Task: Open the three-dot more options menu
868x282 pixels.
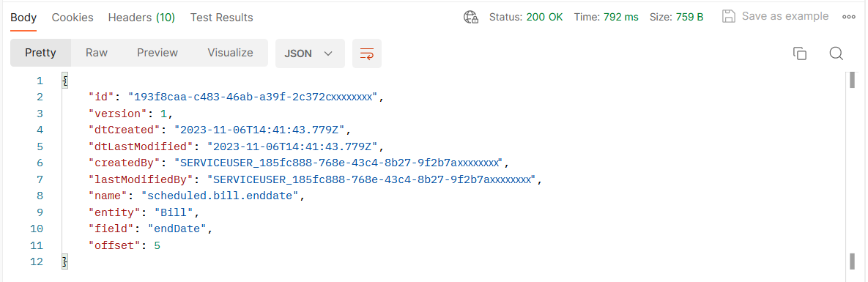Action: tap(849, 17)
